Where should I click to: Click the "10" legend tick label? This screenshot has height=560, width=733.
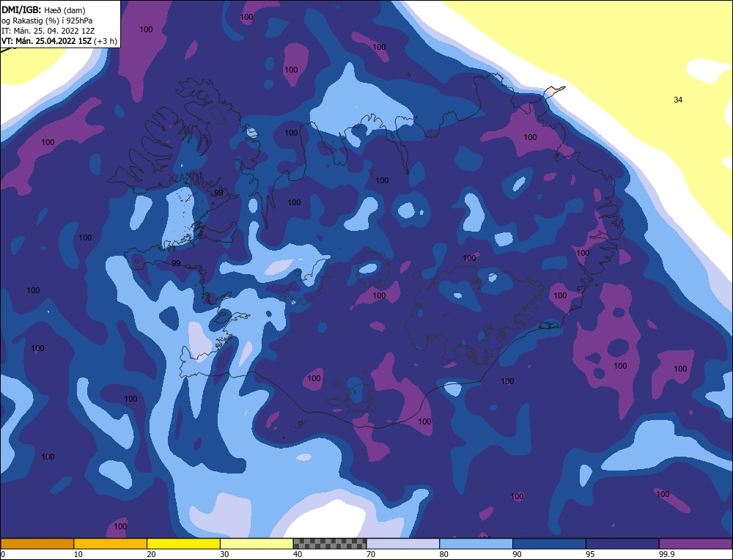tap(78, 554)
